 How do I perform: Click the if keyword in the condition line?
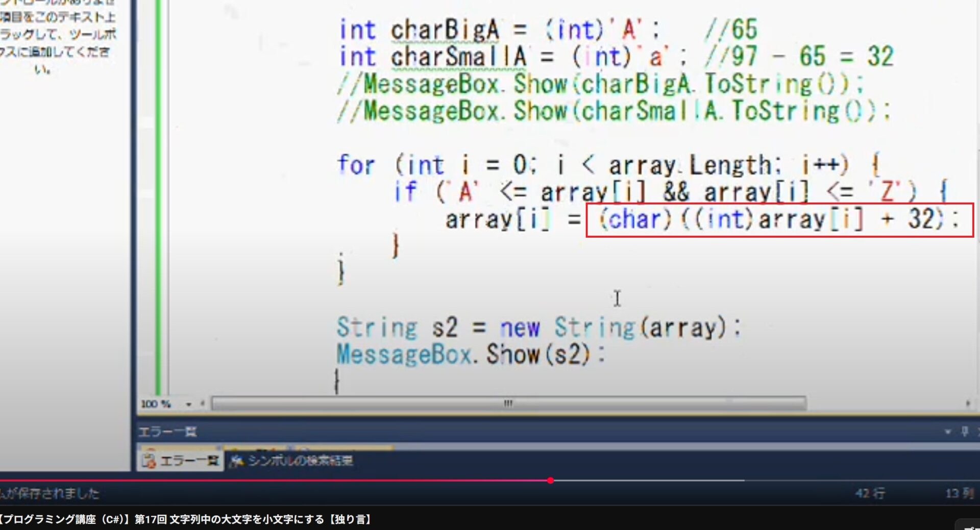(406, 192)
